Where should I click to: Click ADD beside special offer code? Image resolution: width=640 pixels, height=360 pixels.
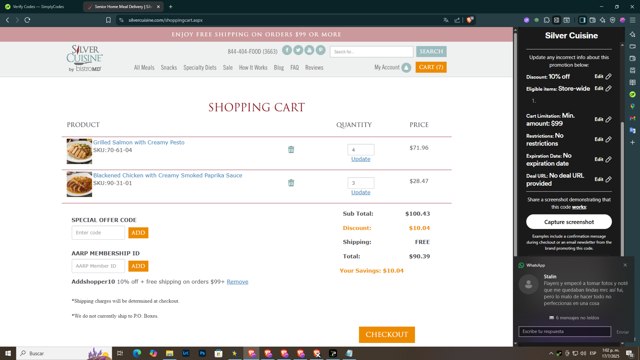[138, 233]
